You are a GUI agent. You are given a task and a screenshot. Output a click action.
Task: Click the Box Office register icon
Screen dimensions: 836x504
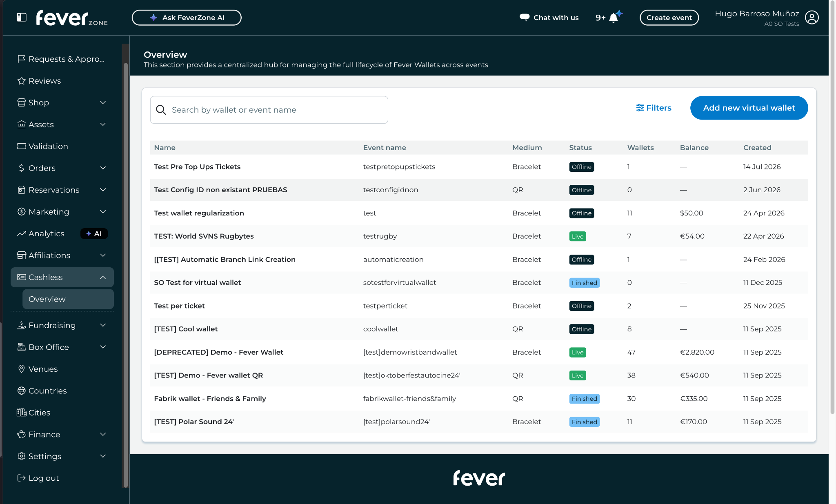click(21, 347)
